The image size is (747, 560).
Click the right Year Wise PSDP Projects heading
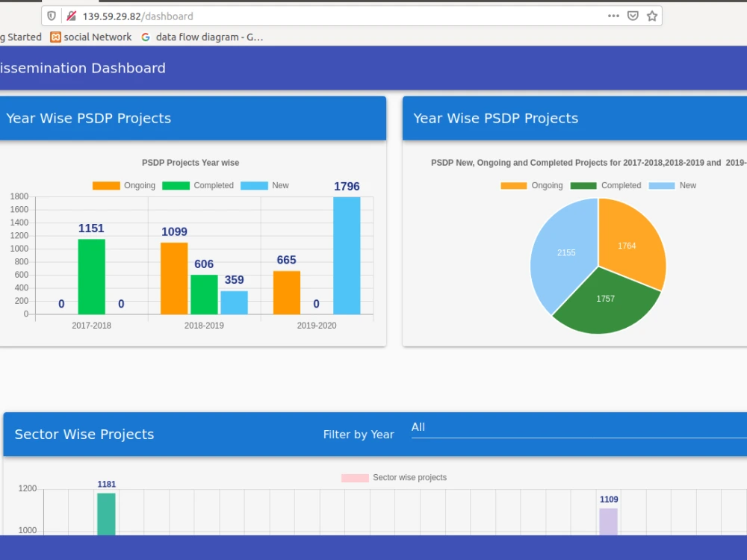click(x=496, y=118)
